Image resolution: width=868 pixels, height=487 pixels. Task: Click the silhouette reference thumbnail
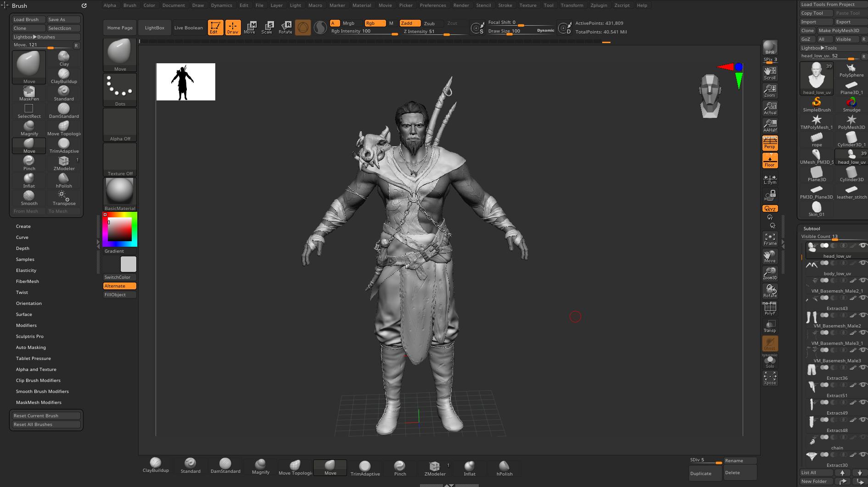click(185, 82)
